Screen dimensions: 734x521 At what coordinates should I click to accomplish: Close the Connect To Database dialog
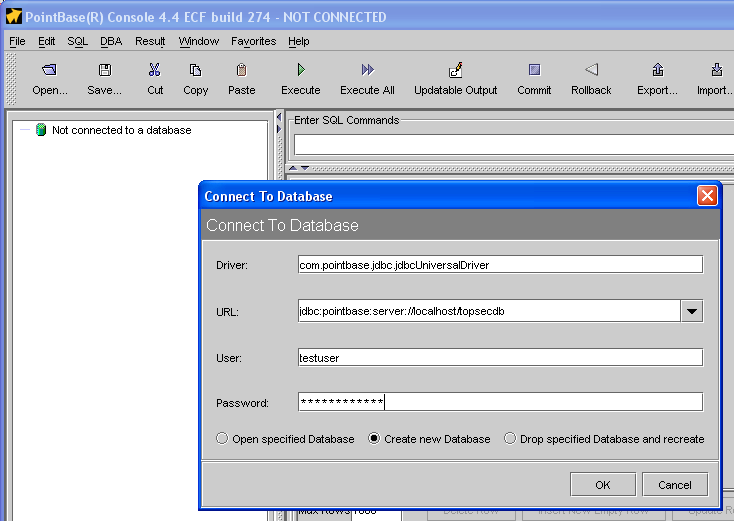pyautogui.click(x=707, y=196)
